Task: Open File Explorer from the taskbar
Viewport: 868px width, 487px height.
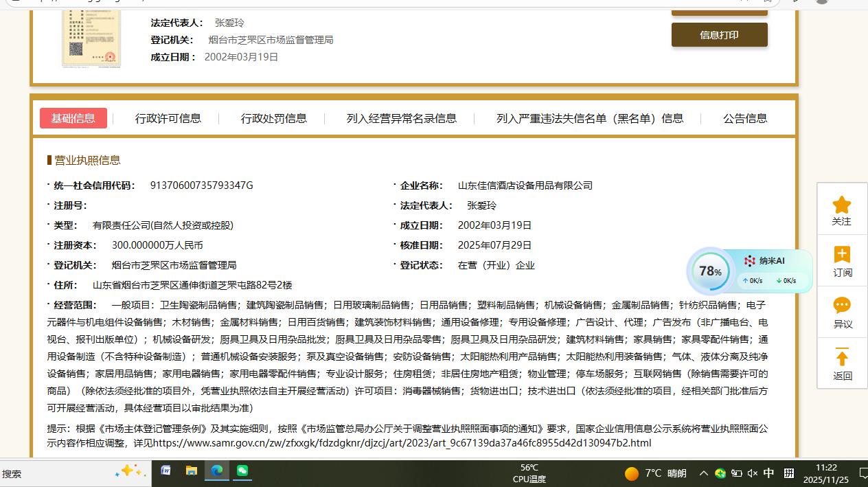Action: click(x=192, y=471)
